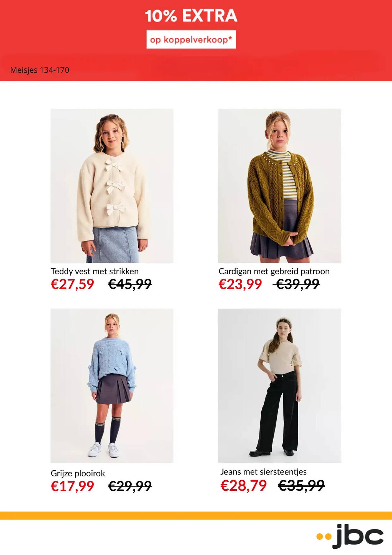Click the €17,99 sale price

coord(72,486)
